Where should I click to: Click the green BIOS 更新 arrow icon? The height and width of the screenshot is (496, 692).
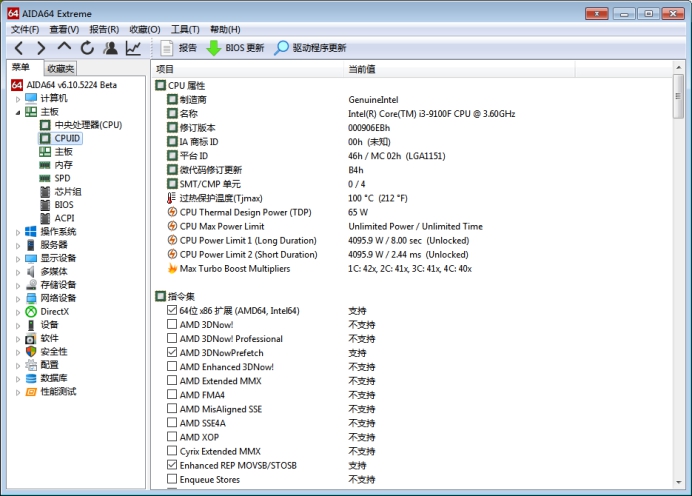click(x=214, y=48)
